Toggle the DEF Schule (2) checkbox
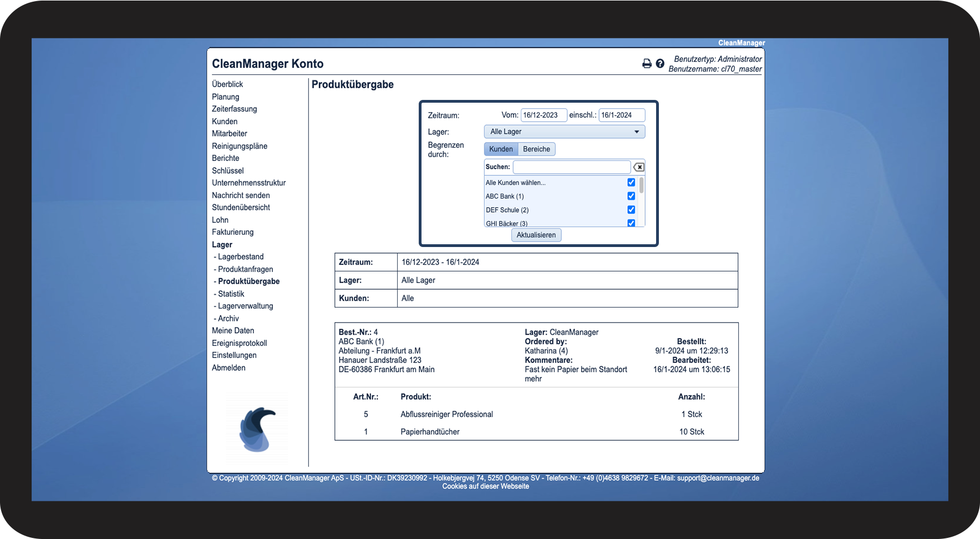980x539 pixels. (631, 210)
